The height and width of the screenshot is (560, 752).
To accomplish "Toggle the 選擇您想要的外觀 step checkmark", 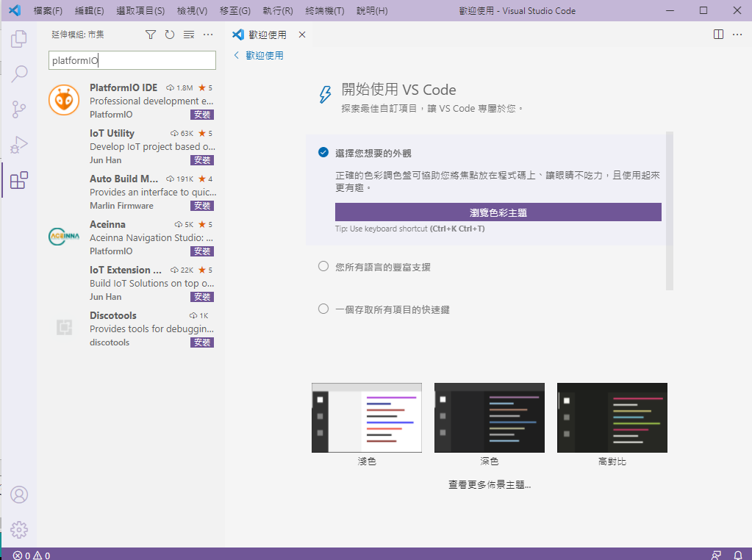I will [323, 152].
